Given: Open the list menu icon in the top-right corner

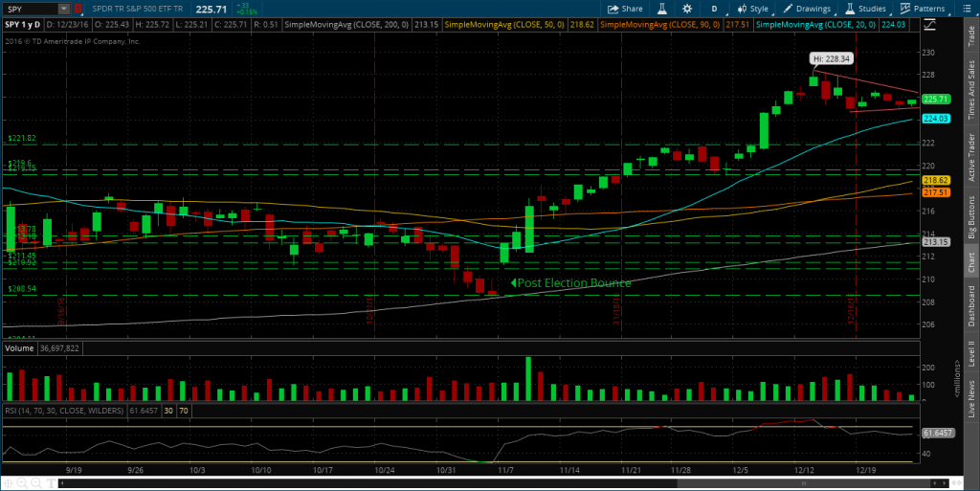Looking at the screenshot, I should [x=969, y=8].
